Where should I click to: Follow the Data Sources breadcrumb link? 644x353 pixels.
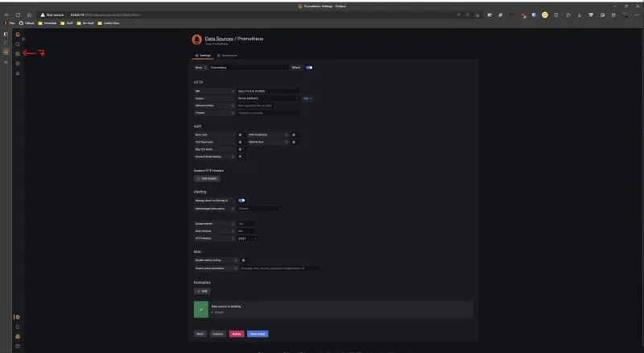[x=219, y=39]
